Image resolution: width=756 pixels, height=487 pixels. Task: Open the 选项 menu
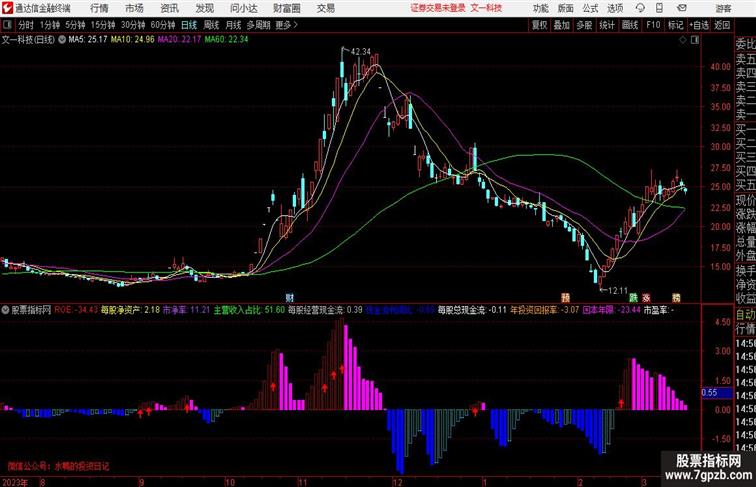[x=615, y=8]
